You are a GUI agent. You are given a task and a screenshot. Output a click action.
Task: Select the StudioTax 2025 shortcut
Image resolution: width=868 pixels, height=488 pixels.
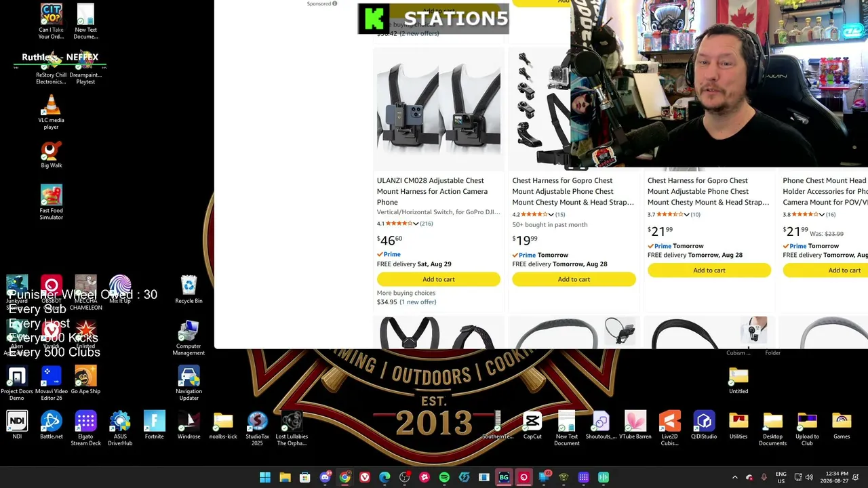257,429
